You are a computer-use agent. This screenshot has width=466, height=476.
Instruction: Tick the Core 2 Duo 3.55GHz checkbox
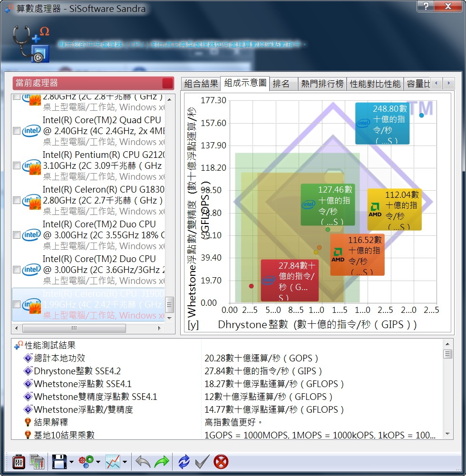pyautogui.click(x=17, y=235)
